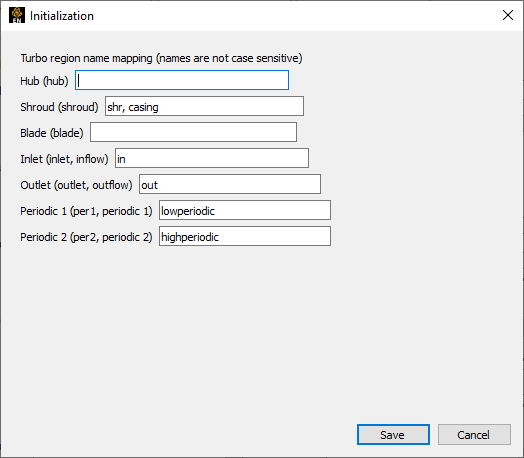Save the turbo region name mapping
The height and width of the screenshot is (458, 524).
point(393,435)
